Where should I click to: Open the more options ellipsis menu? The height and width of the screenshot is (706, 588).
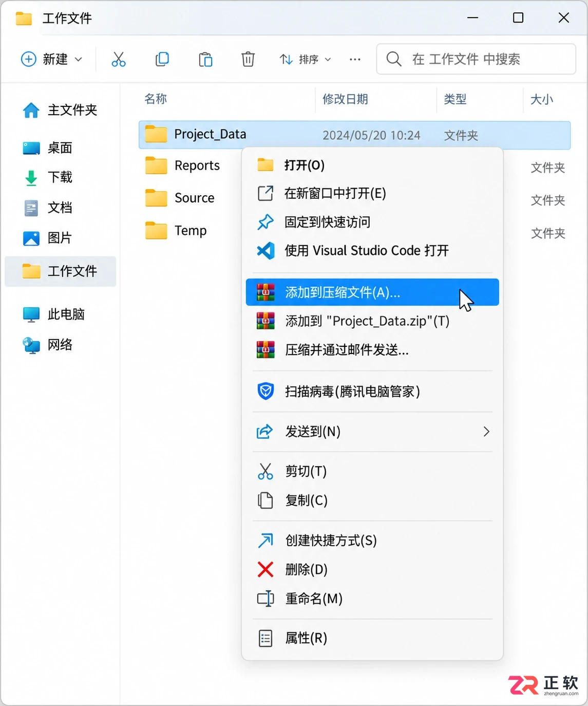(355, 60)
